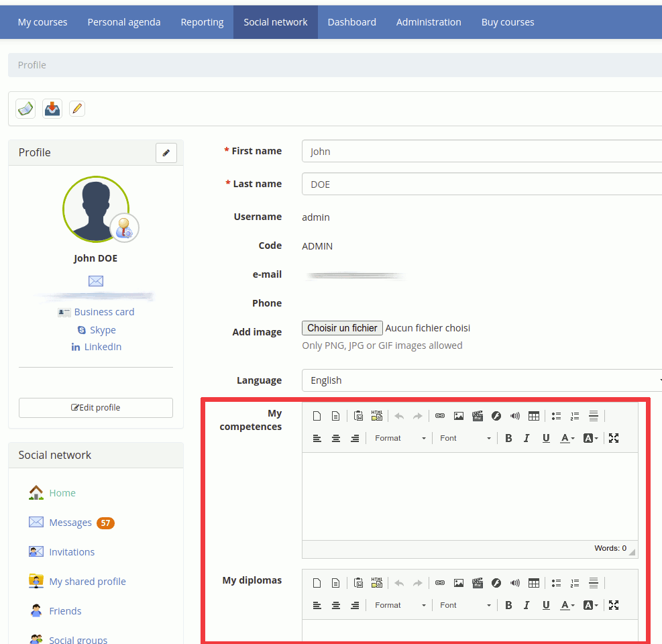Insert a link in My competences editor
662x644 pixels.
point(440,415)
